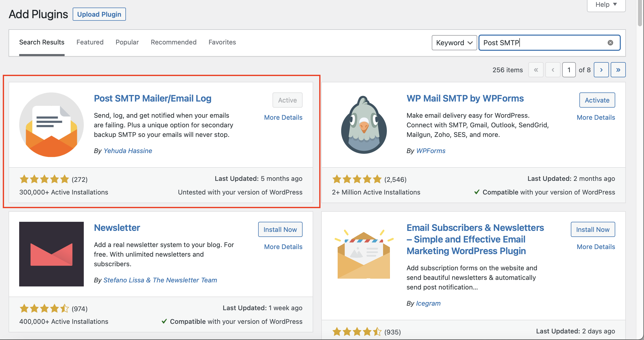Screen dimensions: 644x340
Task: Jump to last page of results
Action: 618,70
